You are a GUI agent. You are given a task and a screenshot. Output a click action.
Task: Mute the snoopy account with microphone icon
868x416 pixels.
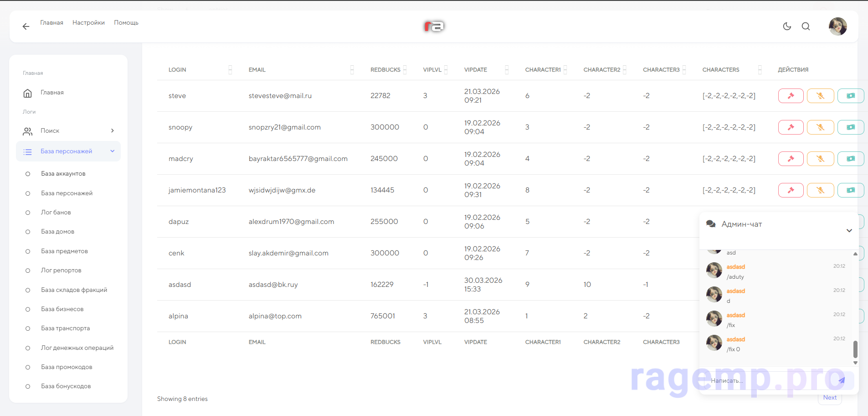click(820, 127)
